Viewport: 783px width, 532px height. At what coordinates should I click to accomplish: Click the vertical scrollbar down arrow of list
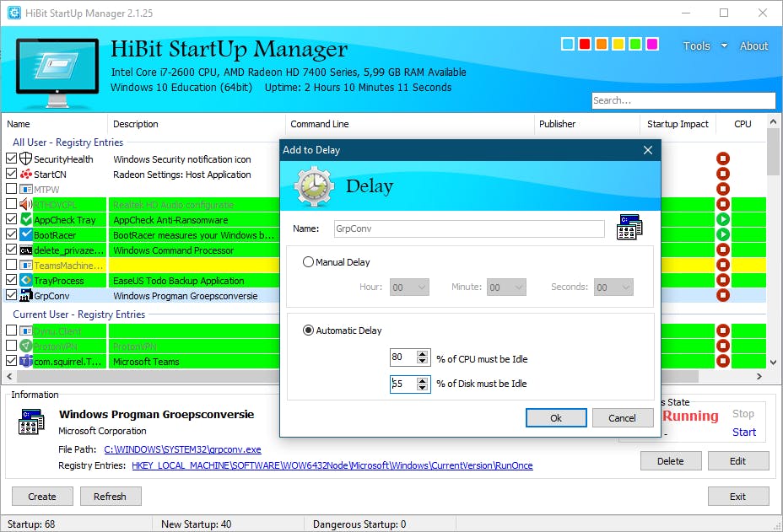773,363
